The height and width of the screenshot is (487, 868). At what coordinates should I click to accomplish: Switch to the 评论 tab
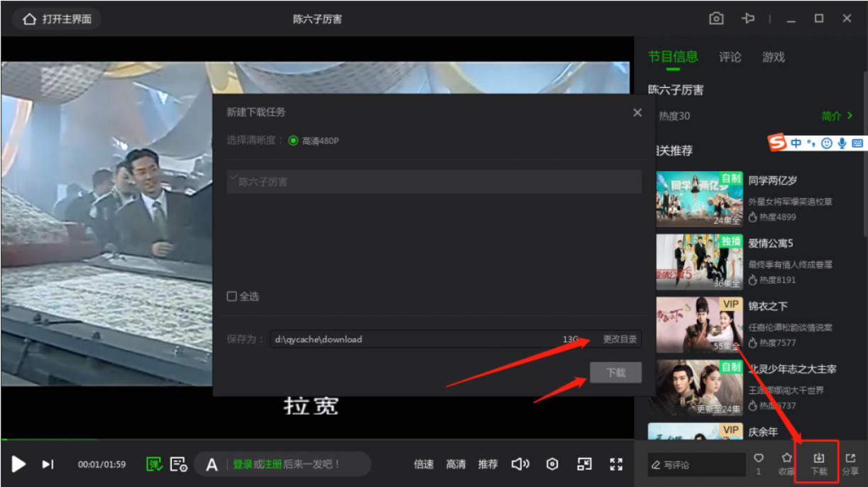pyautogui.click(x=730, y=58)
